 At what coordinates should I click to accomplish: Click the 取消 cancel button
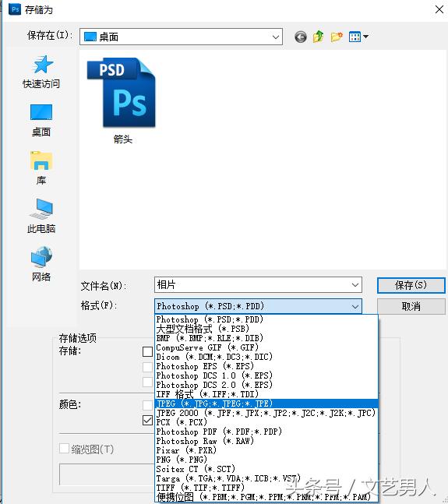(411, 307)
